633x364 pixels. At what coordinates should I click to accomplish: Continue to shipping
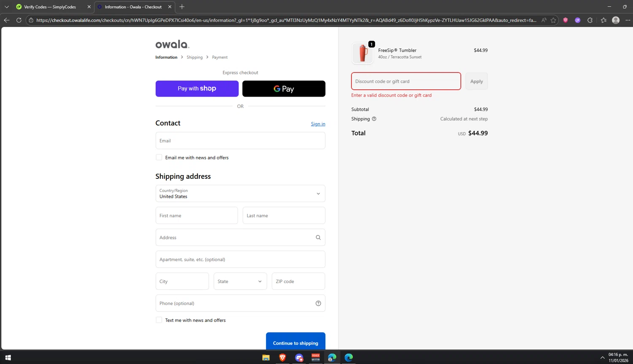tap(295, 341)
